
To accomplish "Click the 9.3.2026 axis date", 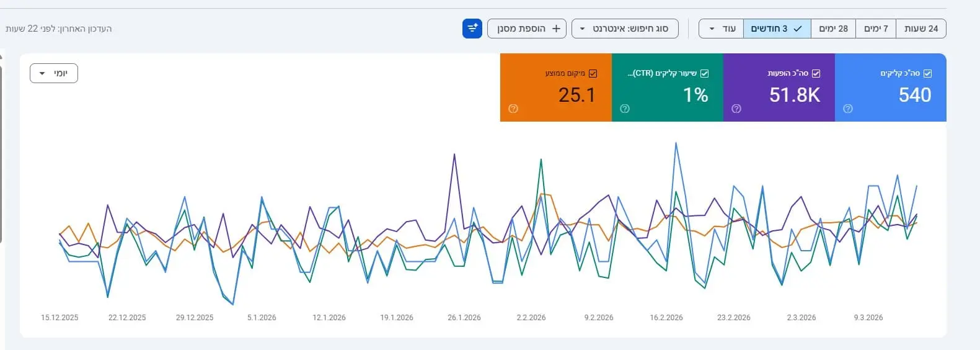I will [x=868, y=318].
